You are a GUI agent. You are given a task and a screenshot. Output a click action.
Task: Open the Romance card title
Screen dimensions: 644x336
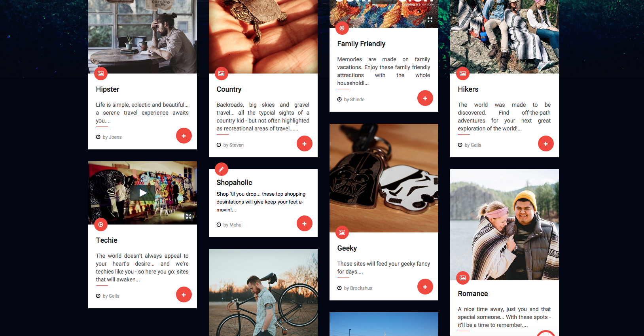click(x=473, y=294)
